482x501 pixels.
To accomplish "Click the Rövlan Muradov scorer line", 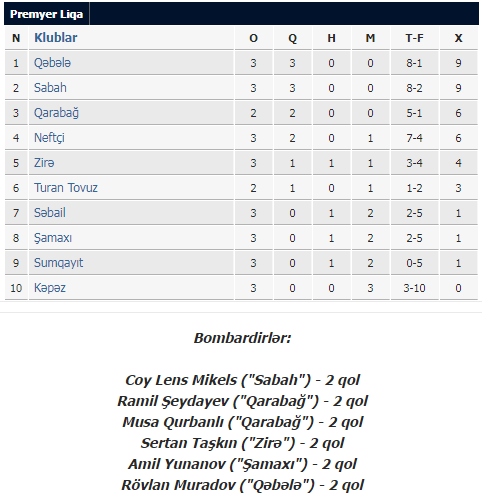I will (x=242, y=485).
